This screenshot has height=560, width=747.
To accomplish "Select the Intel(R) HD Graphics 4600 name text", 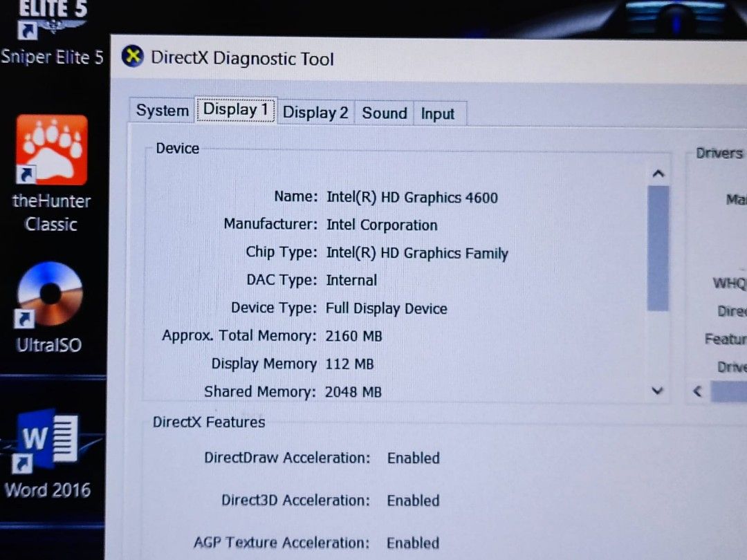I will click(x=412, y=198).
